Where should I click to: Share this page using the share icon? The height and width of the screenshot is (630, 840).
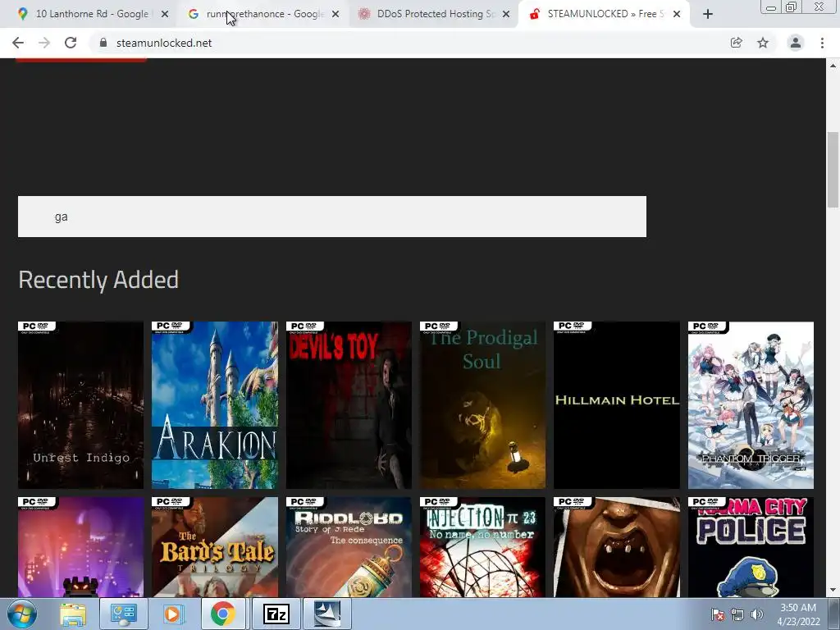pyautogui.click(x=737, y=43)
